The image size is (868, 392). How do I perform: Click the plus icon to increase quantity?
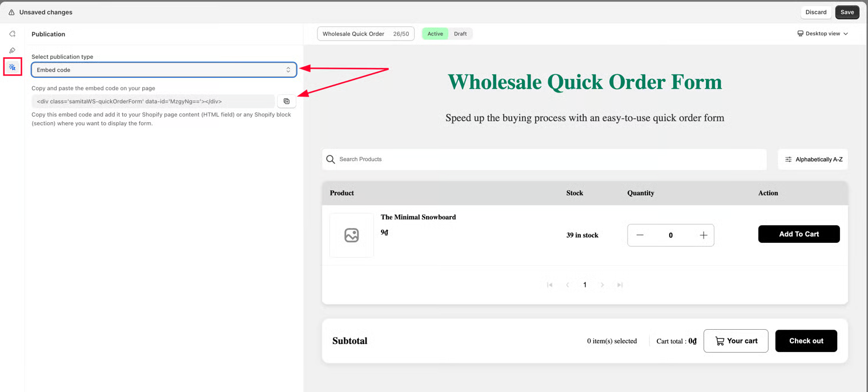point(703,235)
